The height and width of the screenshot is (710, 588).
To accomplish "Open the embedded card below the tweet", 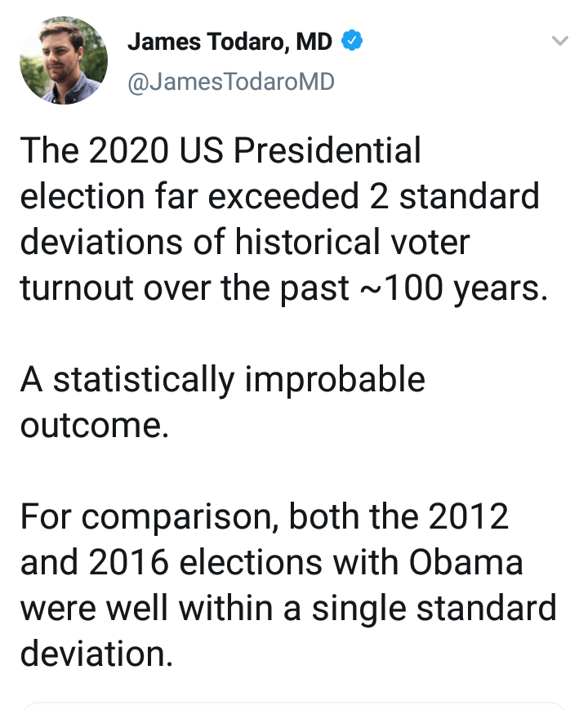I will pos(294,705).
